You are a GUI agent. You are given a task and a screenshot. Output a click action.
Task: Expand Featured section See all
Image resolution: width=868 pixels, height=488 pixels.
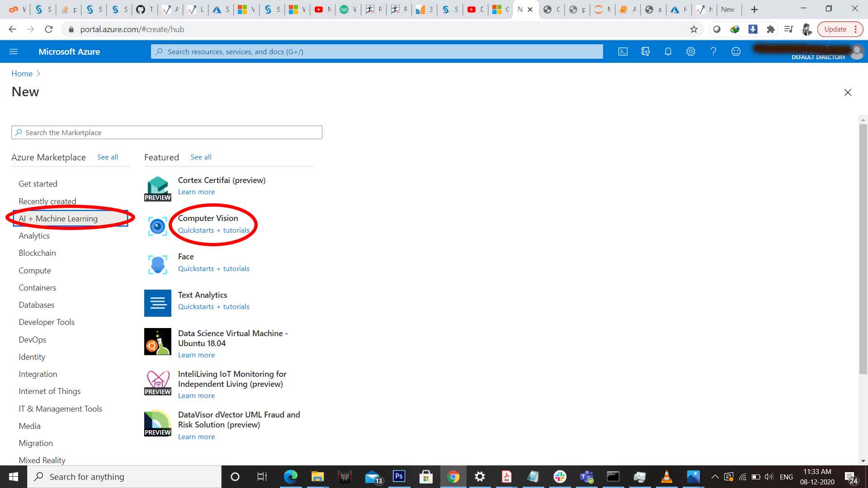(200, 157)
